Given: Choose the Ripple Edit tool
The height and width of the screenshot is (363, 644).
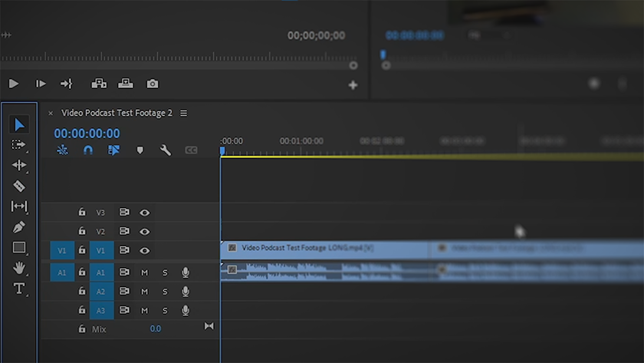Looking at the screenshot, I should click(x=19, y=165).
